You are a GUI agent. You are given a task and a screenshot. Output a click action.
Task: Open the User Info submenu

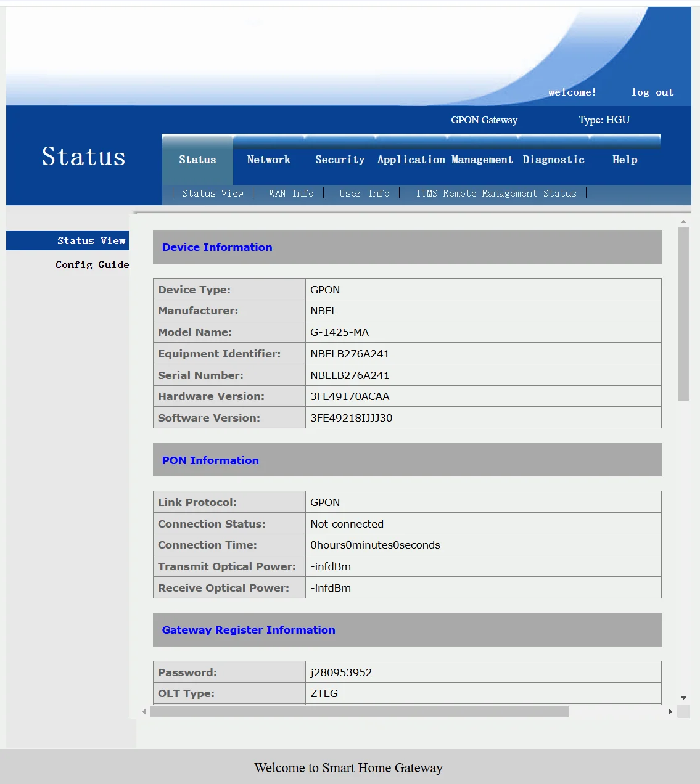364,194
